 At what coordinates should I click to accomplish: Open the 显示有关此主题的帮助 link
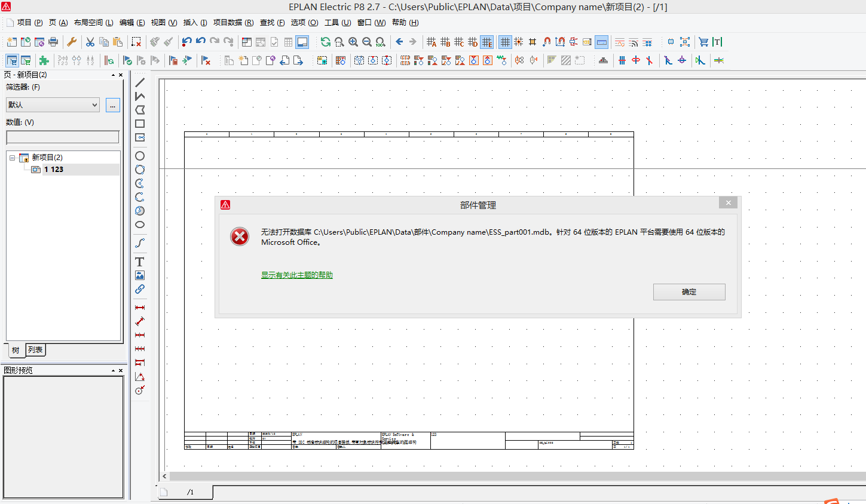(296, 275)
